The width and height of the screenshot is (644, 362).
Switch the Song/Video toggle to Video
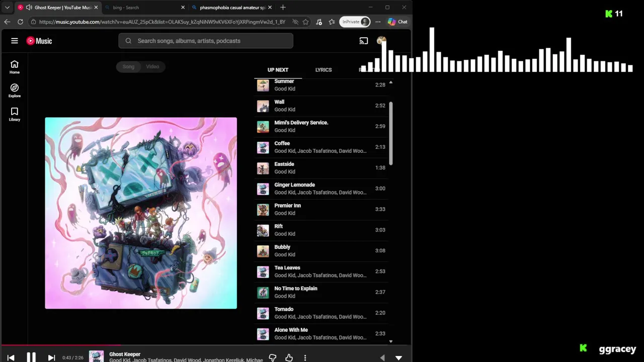[x=152, y=66]
